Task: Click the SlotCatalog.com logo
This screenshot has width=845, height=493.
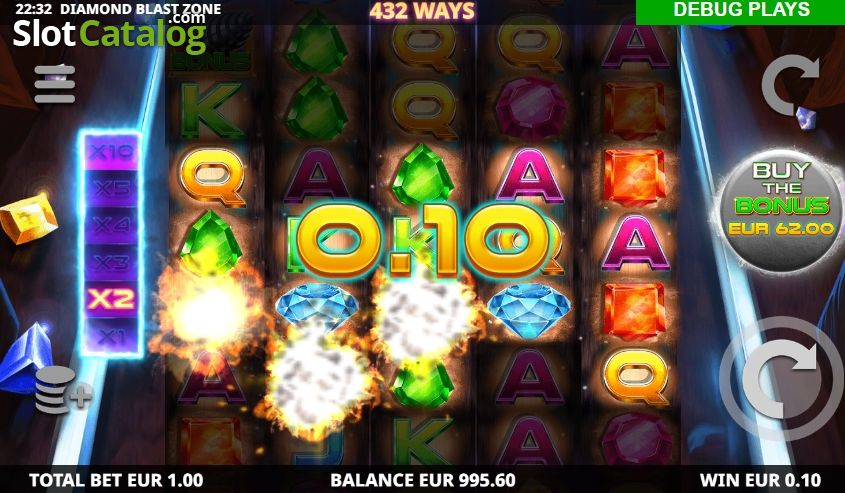Action: (110, 33)
